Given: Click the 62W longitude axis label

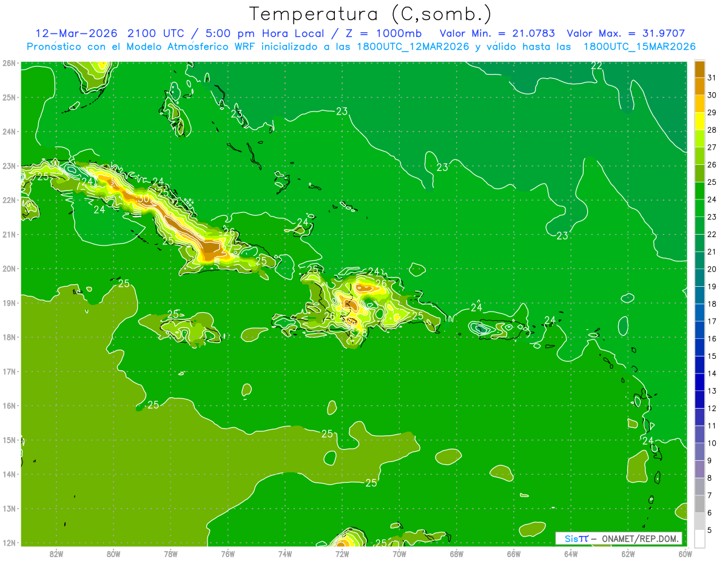Looking at the screenshot, I should point(628,554).
